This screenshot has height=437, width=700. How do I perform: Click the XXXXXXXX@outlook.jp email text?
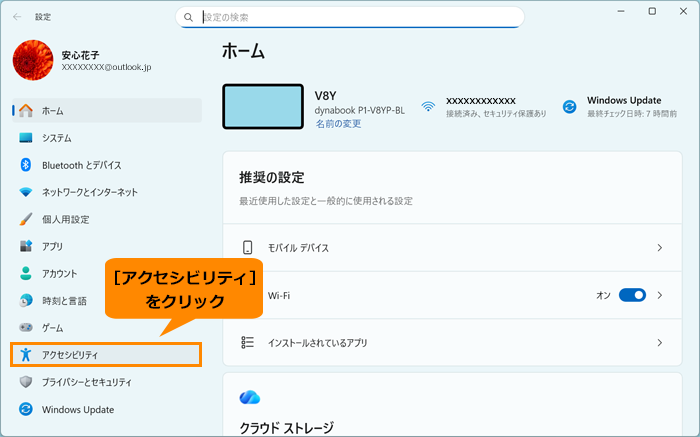pyautogui.click(x=106, y=67)
